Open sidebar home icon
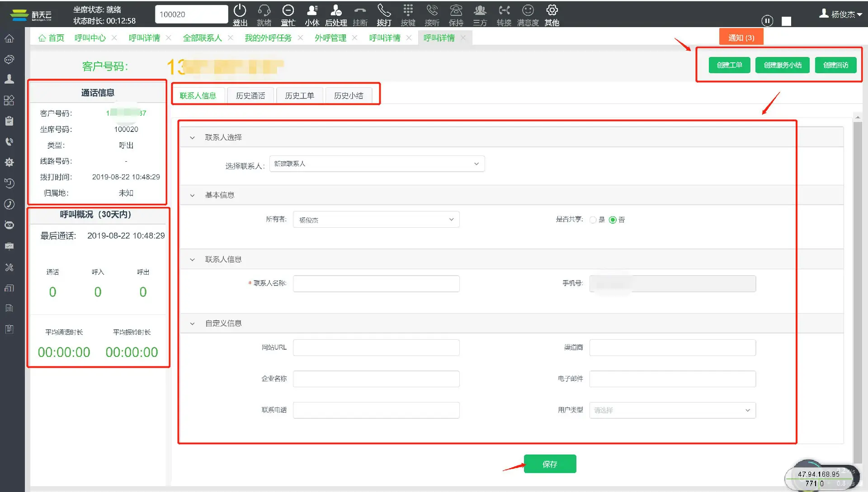Image resolution: width=868 pixels, height=492 pixels. 9,38
